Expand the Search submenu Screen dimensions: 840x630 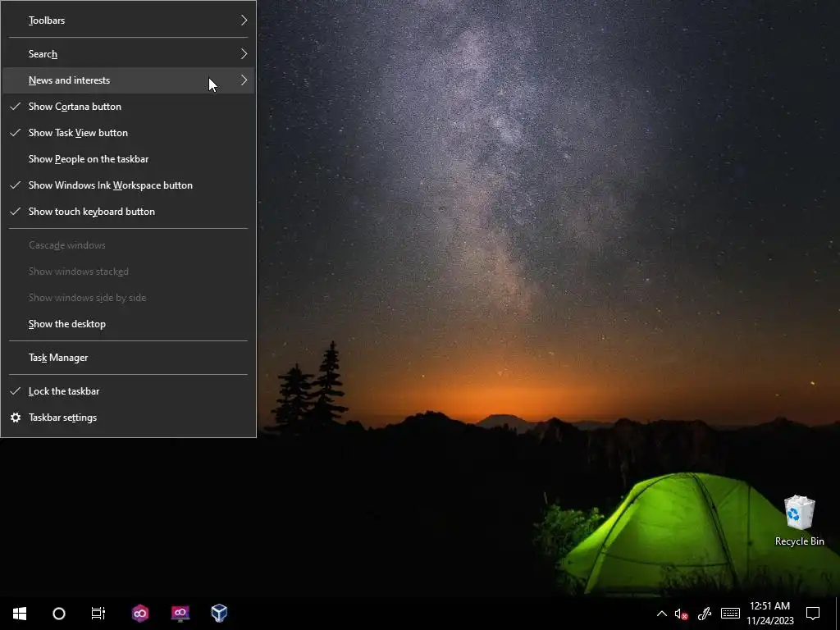[x=129, y=54]
